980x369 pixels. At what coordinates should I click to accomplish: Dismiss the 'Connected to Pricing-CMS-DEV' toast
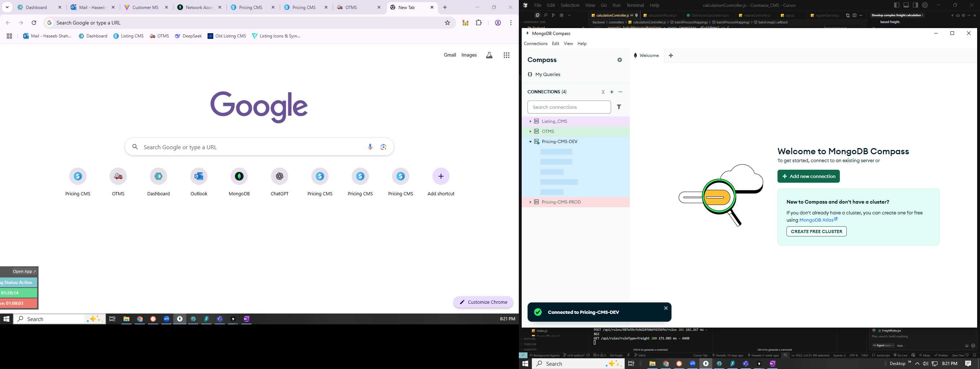tap(666, 308)
